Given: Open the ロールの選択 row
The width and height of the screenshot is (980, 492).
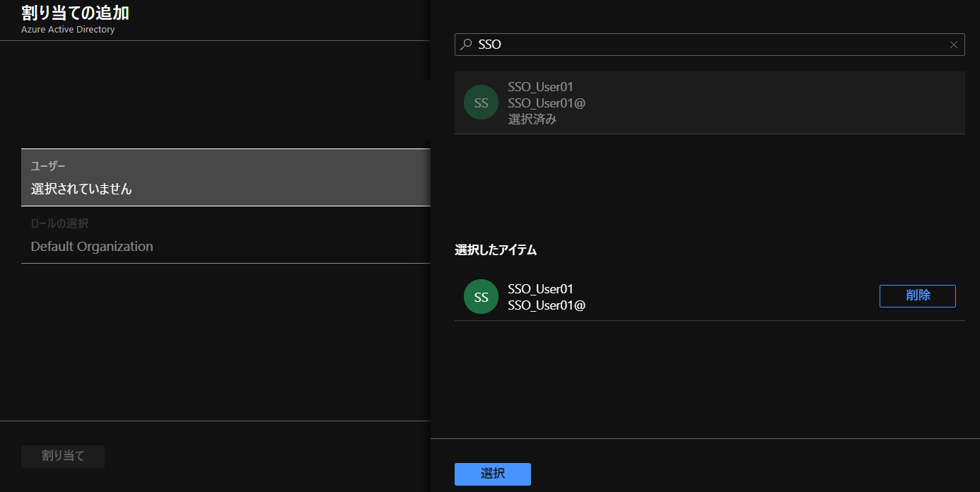Looking at the screenshot, I should click(x=226, y=235).
